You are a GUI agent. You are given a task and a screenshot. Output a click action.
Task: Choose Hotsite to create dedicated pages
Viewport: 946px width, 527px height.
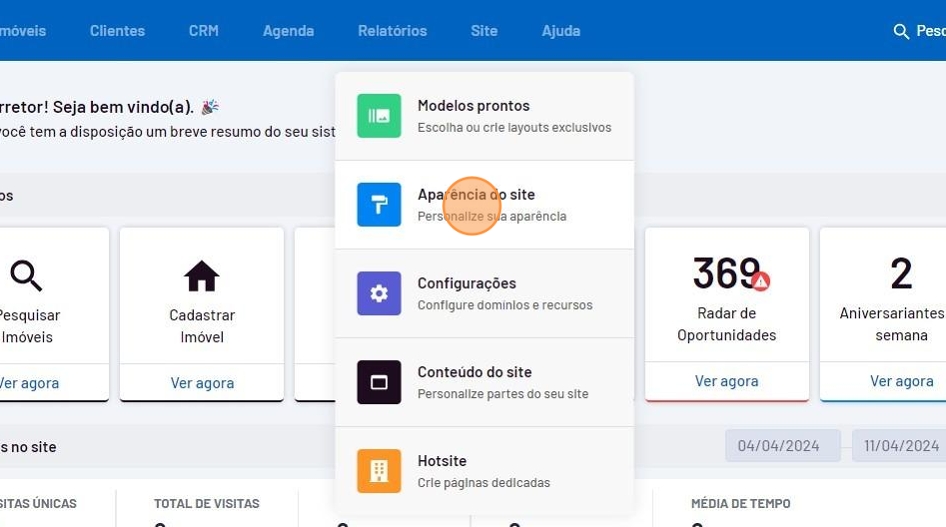(x=484, y=471)
